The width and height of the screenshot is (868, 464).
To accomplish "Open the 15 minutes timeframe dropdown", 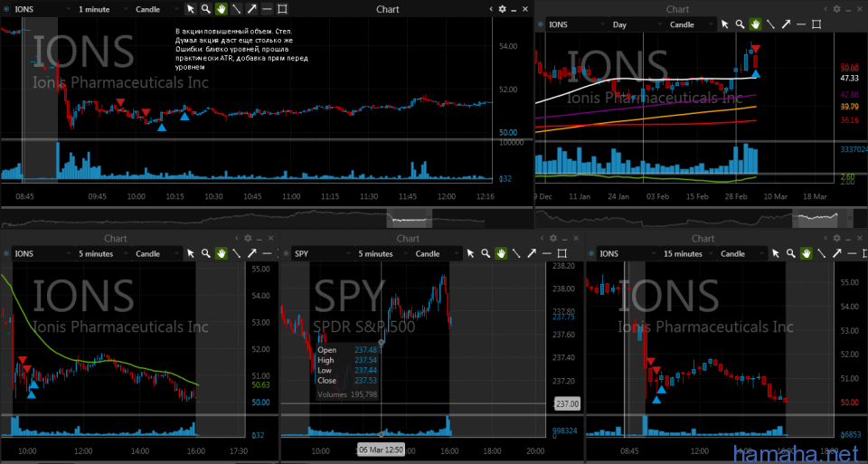I will pyautogui.click(x=687, y=253).
